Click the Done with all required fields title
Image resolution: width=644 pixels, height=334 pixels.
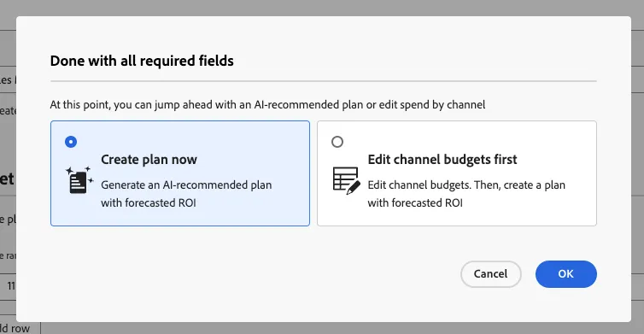tap(142, 61)
